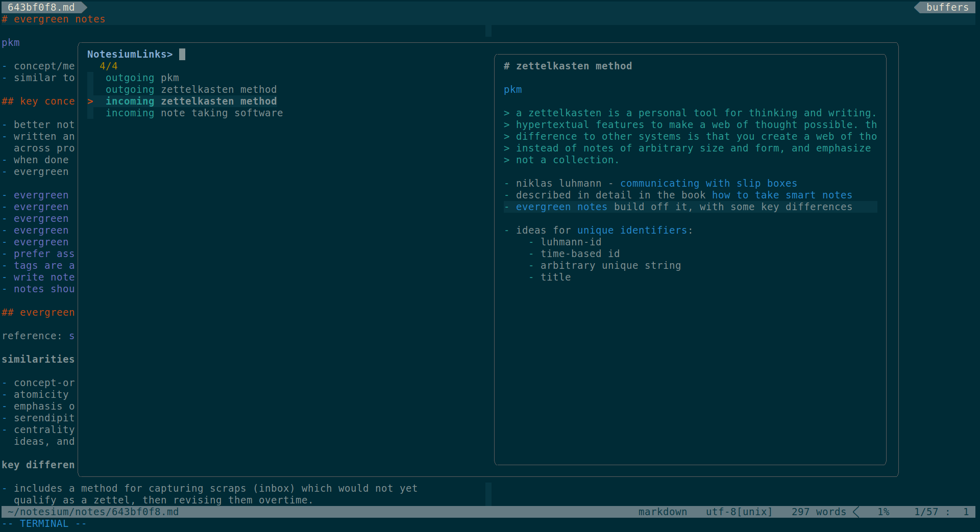The image size is (980, 532).
Task: Open the pkm link in preview
Action: [x=512, y=89]
